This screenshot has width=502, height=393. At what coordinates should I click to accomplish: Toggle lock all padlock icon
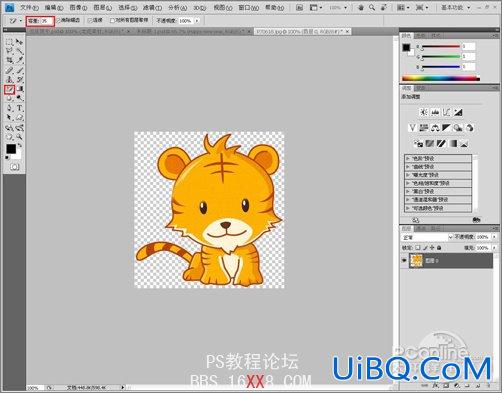[x=439, y=248]
